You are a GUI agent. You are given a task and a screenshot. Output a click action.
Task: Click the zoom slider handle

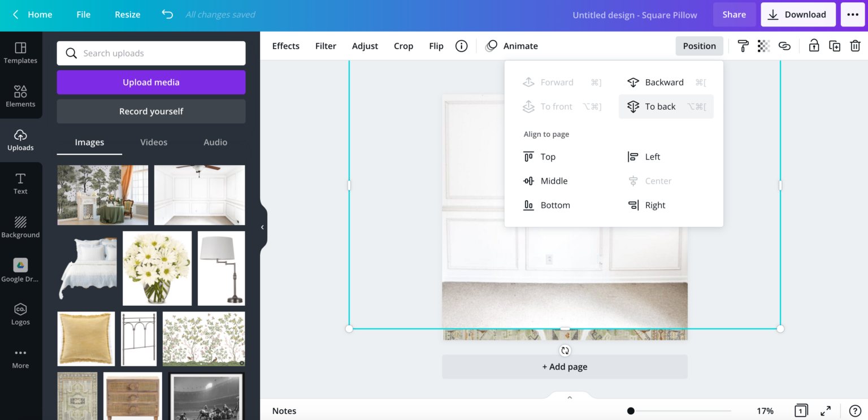coord(631,411)
